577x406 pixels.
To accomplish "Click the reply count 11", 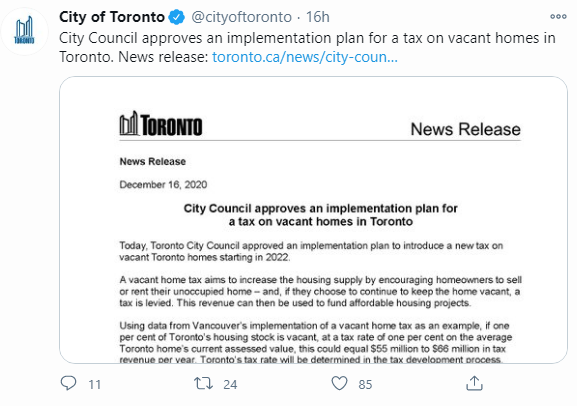I will pyautogui.click(x=95, y=385).
